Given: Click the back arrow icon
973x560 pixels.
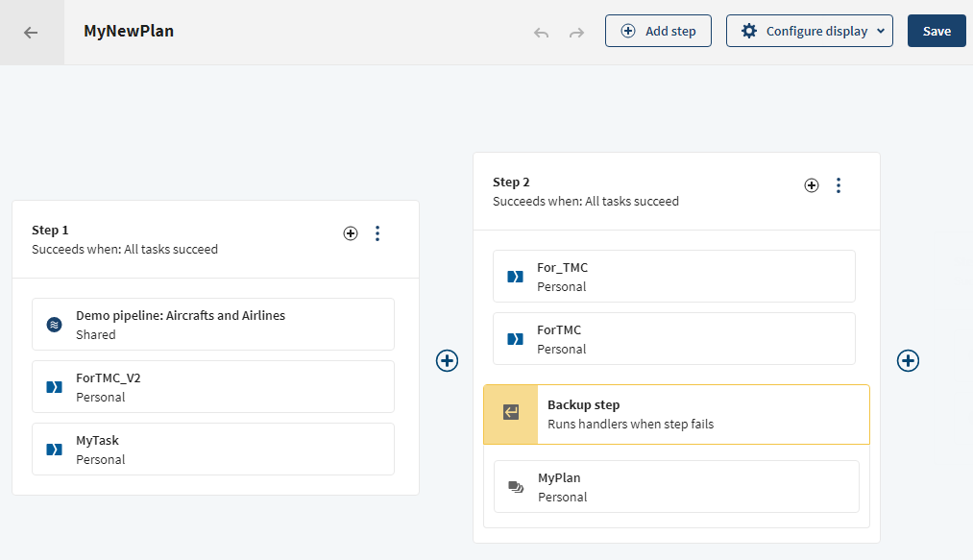Looking at the screenshot, I should 31,32.
